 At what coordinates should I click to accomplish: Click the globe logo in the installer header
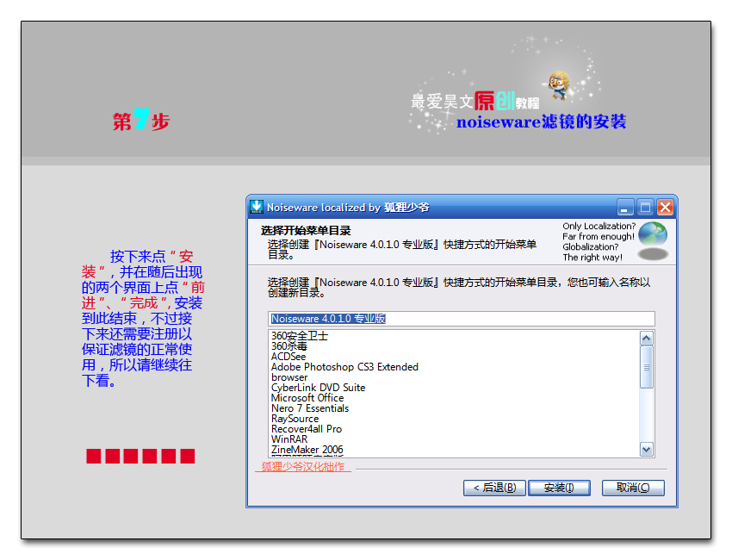(653, 234)
